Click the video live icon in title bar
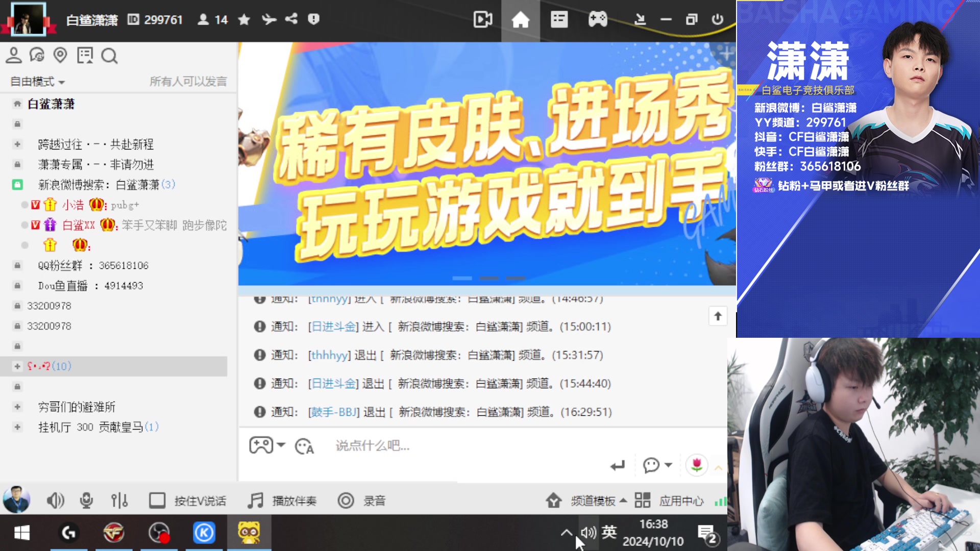The image size is (980, 551). click(x=482, y=20)
